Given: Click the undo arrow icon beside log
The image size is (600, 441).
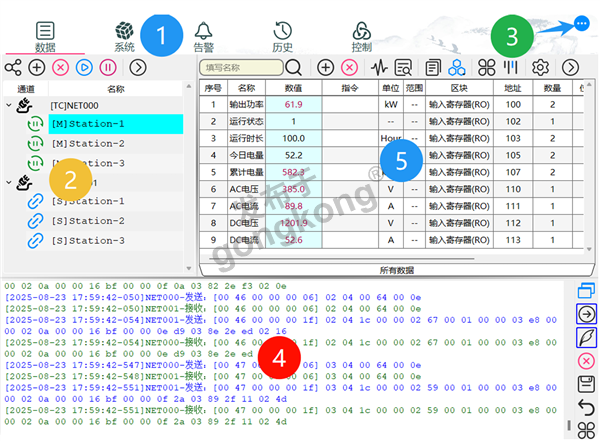Looking at the screenshot, I should (x=587, y=406).
